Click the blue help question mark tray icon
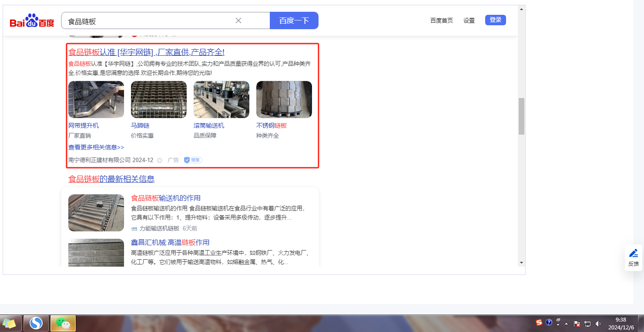 pyautogui.click(x=549, y=323)
